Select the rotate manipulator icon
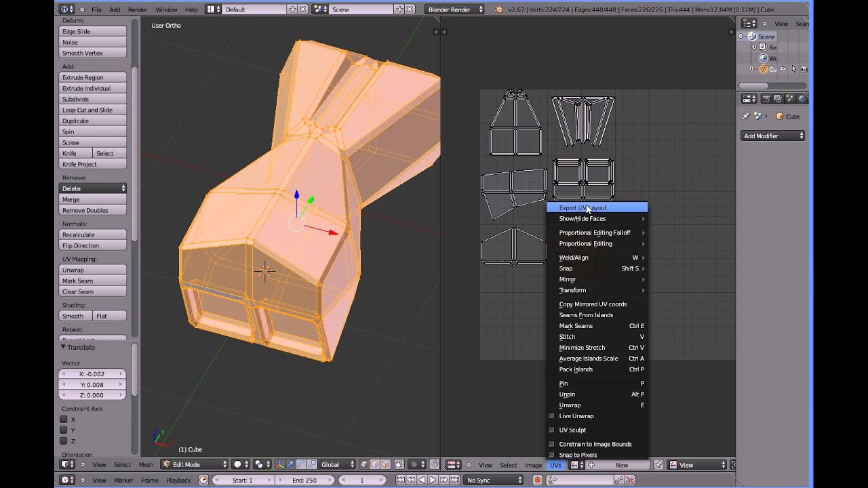 coord(301,464)
